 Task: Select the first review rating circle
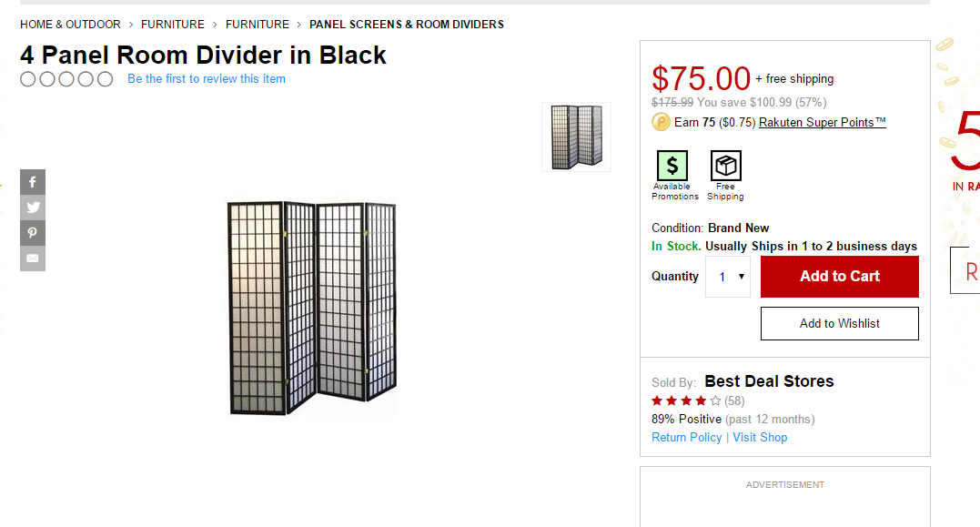(x=28, y=79)
